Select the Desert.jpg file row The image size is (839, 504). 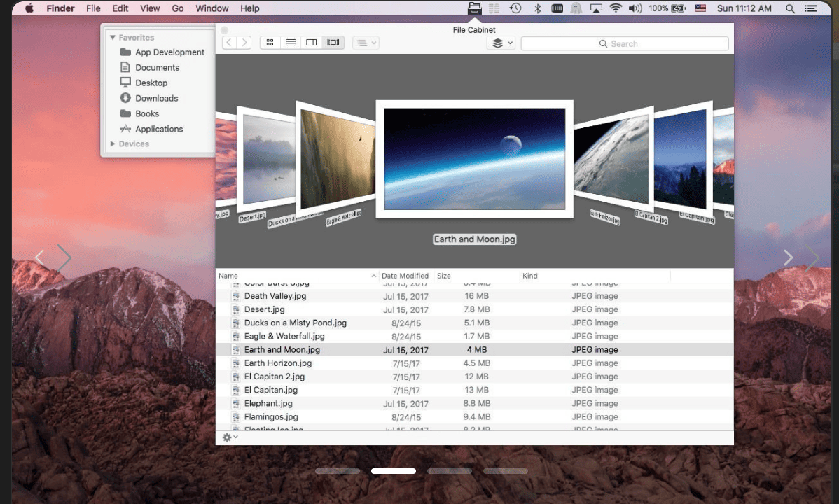click(475, 309)
